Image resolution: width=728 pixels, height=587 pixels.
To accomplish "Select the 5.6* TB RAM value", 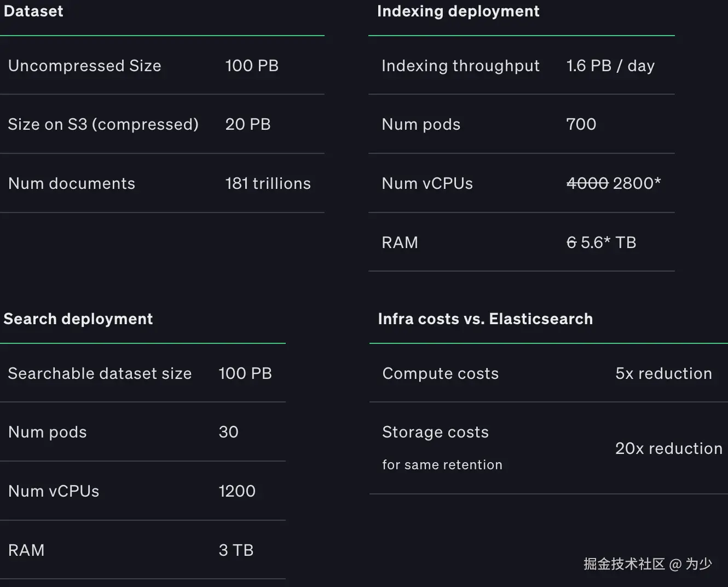I will tap(608, 243).
